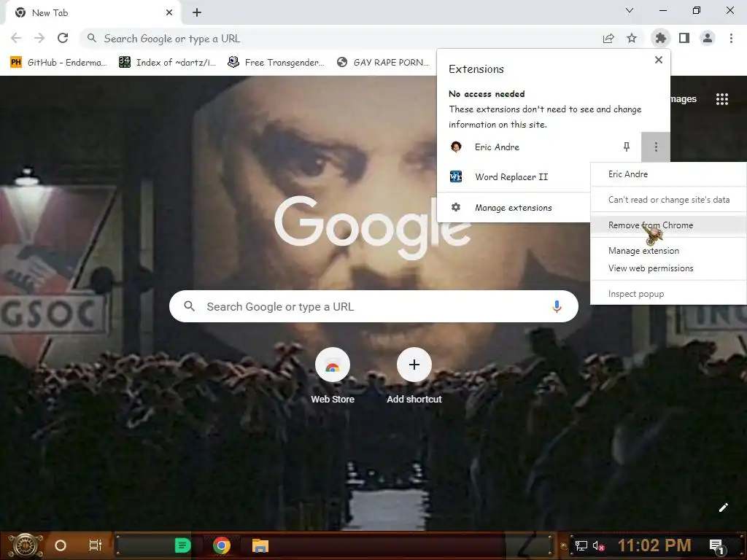Expand the tab search chevron

(x=630, y=10)
